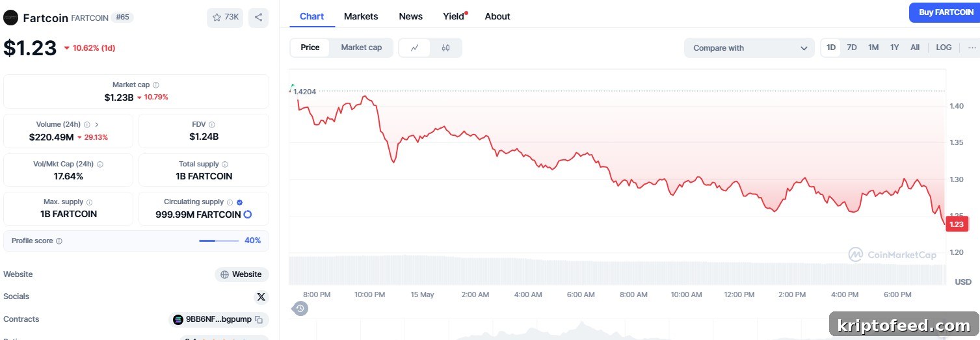
Task: Switch chart to Market cap view
Action: pyautogui.click(x=362, y=47)
